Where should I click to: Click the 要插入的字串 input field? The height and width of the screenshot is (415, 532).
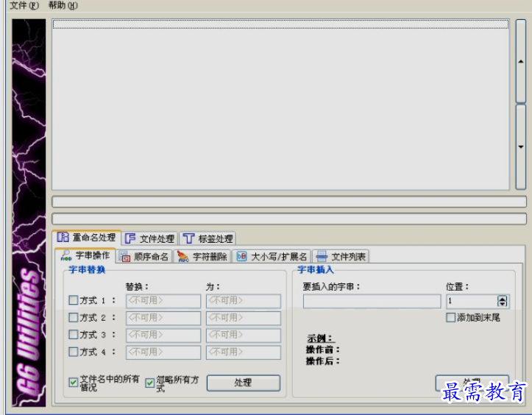pos(372,302)
